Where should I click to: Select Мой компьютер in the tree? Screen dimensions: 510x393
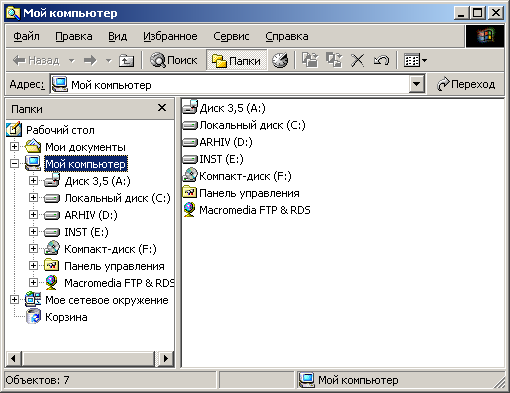[x=86, y=164]
